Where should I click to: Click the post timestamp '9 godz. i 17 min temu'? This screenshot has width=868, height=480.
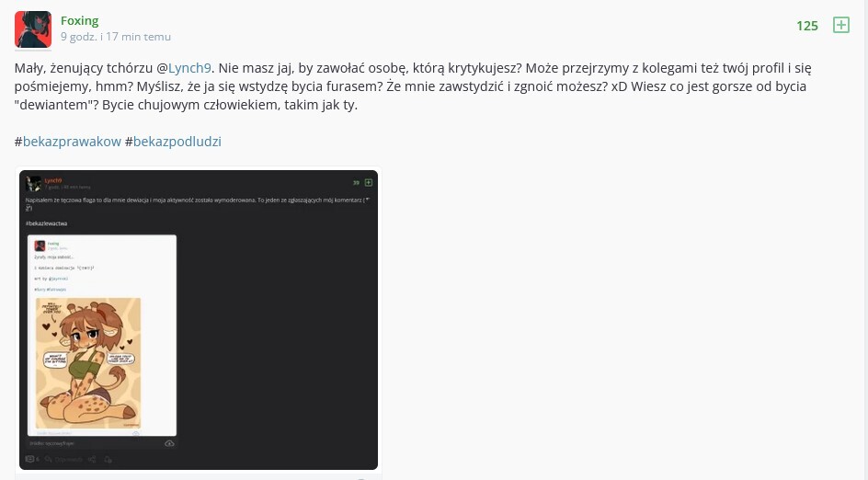tap(116, 37)
